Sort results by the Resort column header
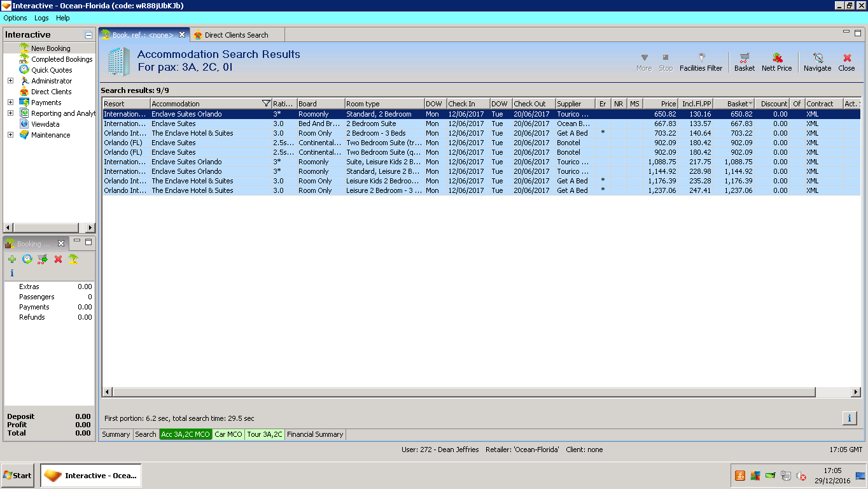Viewport: 868px width, 489px height. click(126, 104)
